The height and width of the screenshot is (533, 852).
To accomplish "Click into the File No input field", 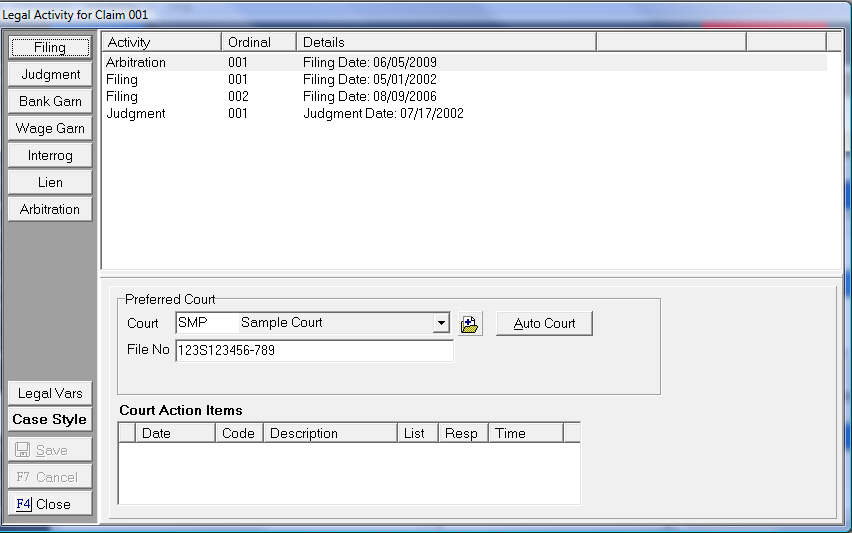I will (x=313, y=351).
